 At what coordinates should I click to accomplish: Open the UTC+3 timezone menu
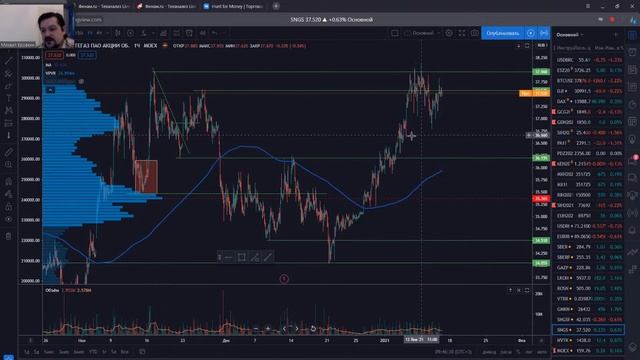pyautogui.click(x=453, y=351)
